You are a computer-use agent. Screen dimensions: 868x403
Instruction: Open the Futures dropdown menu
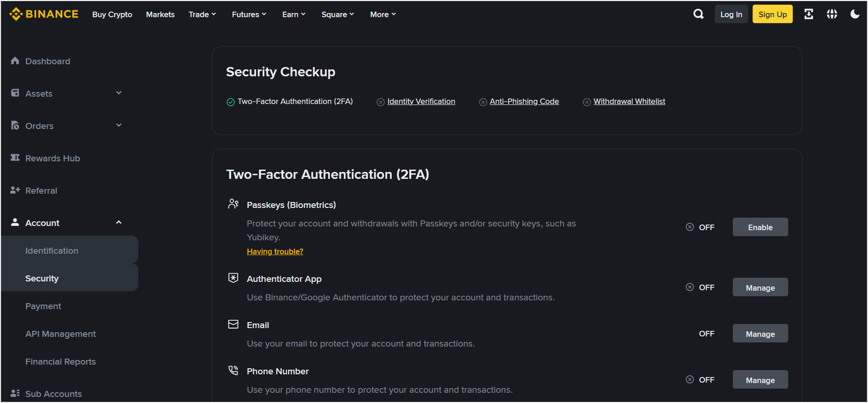click(248, 15)
